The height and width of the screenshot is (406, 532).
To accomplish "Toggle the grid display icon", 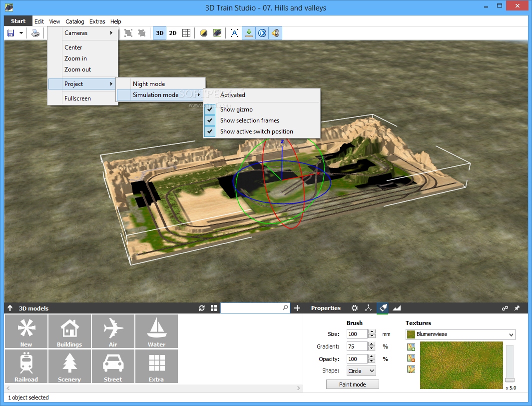I will (x=186, y=33).
